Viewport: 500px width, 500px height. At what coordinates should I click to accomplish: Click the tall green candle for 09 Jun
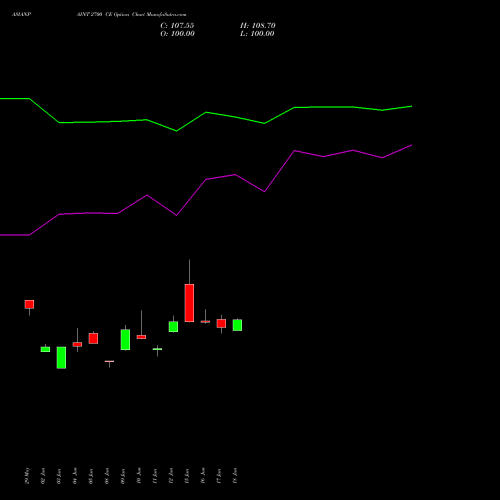click(125, 340)
